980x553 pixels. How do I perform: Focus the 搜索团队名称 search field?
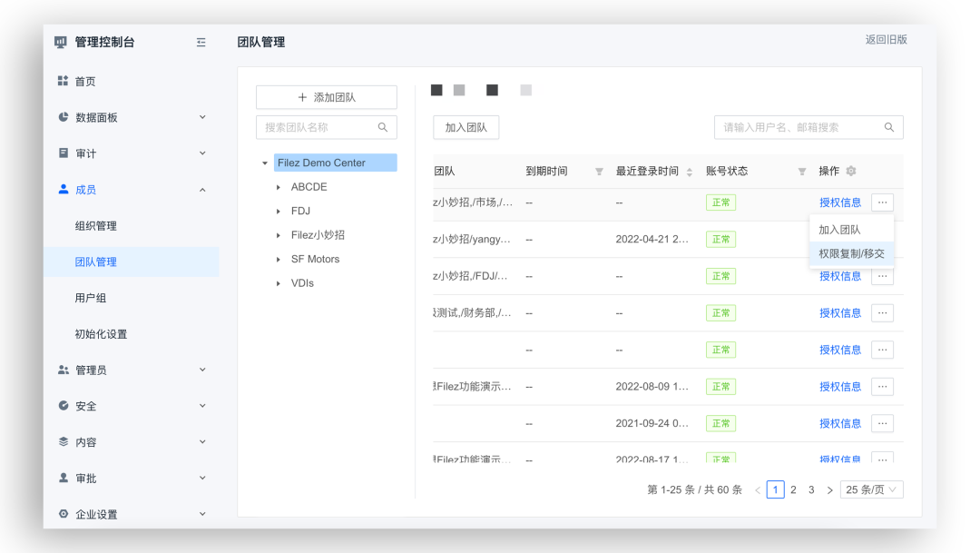[327, 127]
